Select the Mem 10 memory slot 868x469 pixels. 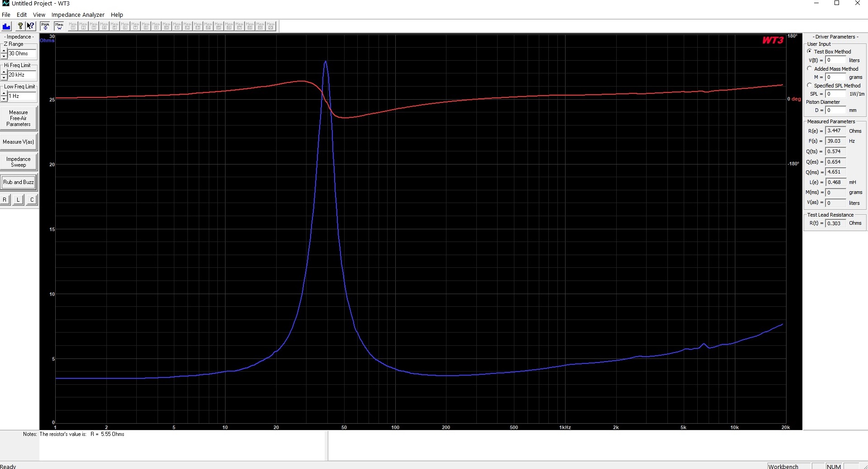coord(167,26)
